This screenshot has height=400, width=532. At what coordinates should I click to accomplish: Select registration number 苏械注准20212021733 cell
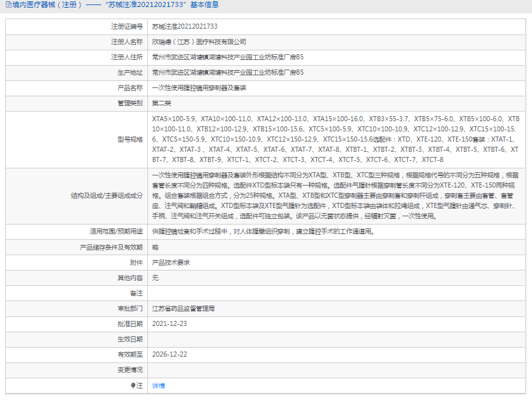pyautogui.click(x=184, y=26)
